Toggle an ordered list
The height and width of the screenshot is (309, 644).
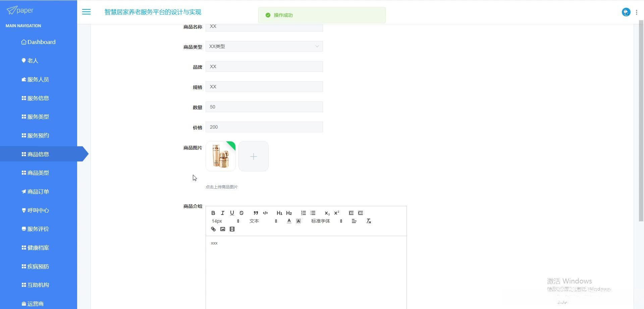(304, 213)
